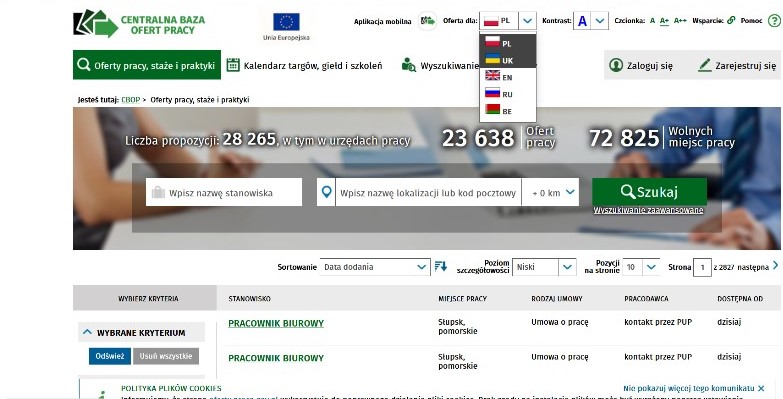
Task: Open the Wyszukiwanie menu tab
Action: coord(440,65)
